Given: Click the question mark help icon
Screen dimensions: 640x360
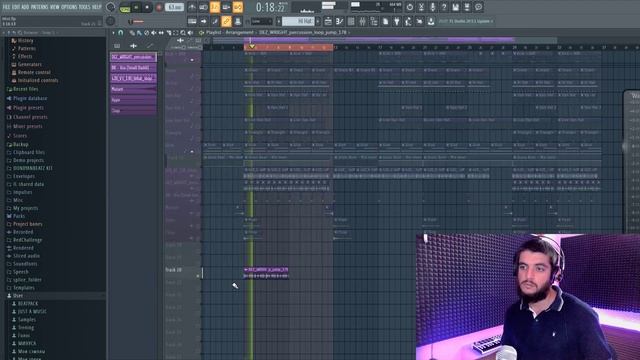Looking at the screenshot, I should (444, 7).
